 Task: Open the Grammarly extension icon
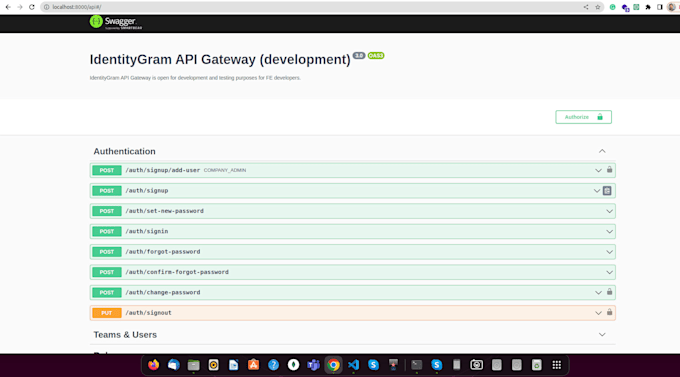point(612,7)
